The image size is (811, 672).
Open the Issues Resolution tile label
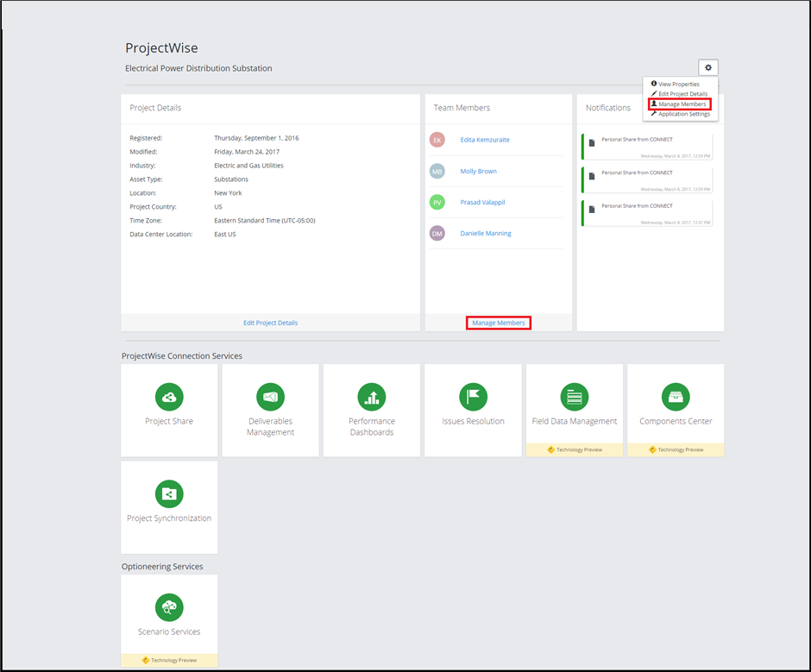click(474, 421)
